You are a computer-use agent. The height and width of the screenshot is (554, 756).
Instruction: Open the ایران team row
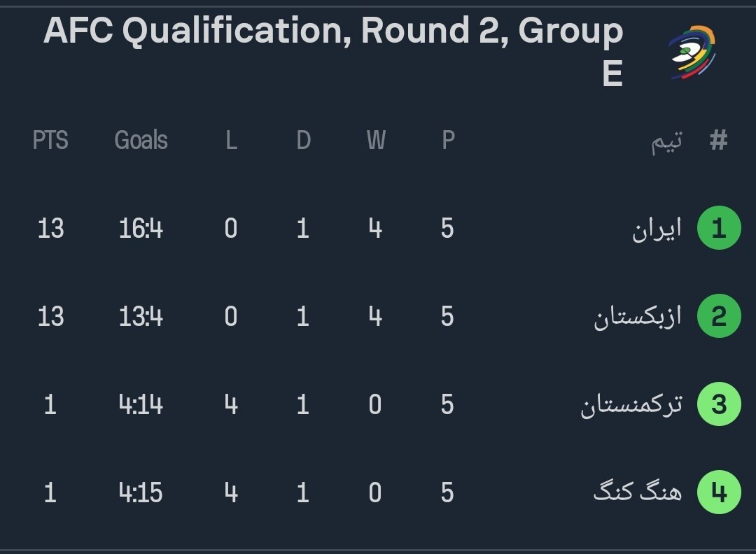pos(656,229)
